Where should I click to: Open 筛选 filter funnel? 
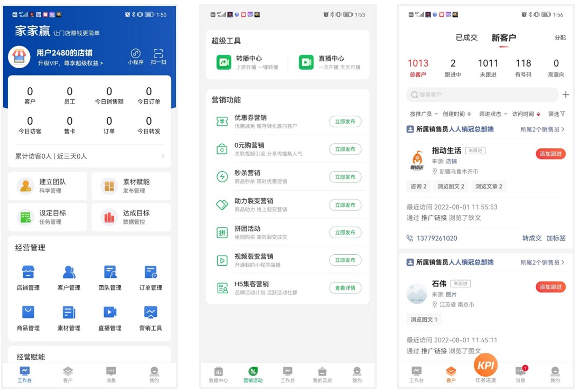[556, 114]
